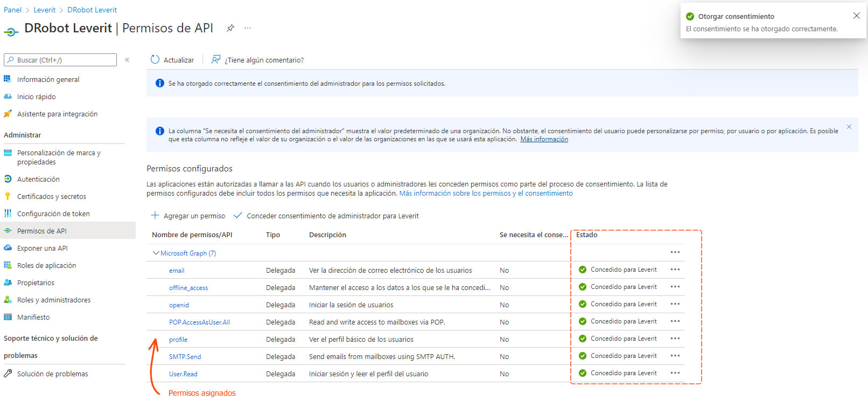868x400 pixels.
Task: Open the ellipsis menu for the profile row
Action: 675,339
